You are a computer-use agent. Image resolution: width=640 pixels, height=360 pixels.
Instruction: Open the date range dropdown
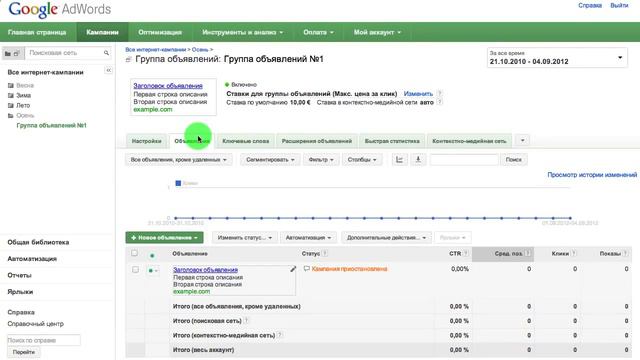[557, 58]
